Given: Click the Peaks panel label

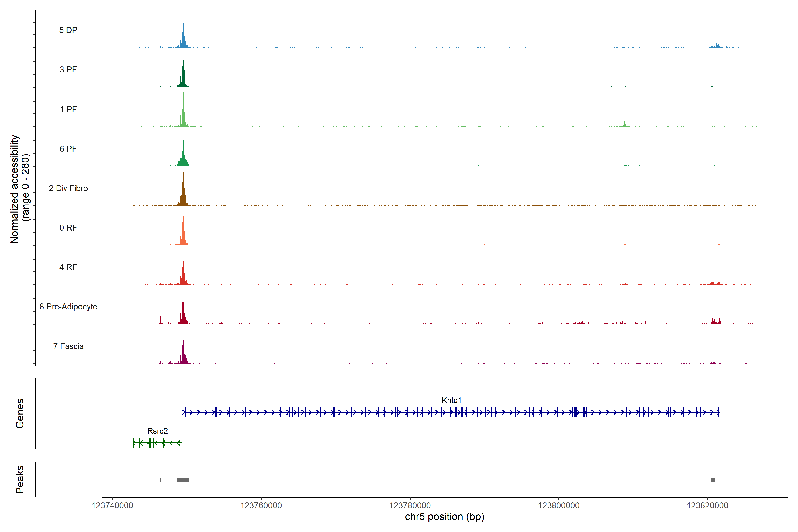Looking at the screenshot, I should [20, 479].
